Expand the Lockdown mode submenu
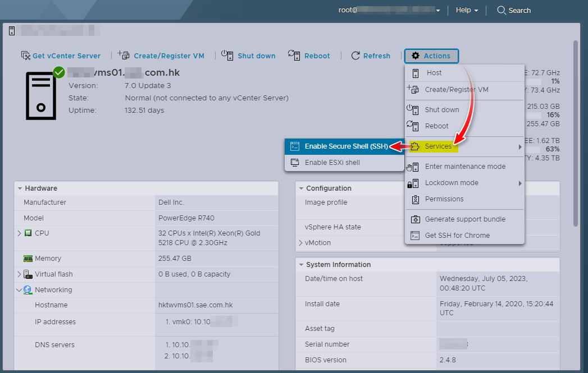588x373 pixels. pos(452,183)
